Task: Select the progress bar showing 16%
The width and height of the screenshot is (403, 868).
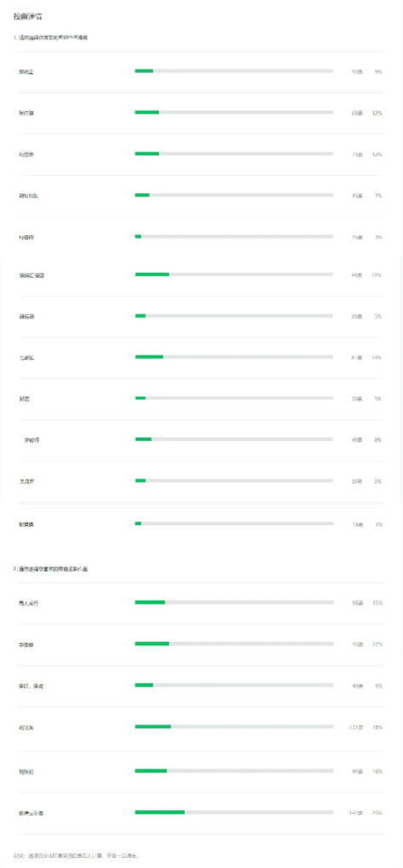Action: 234,770
